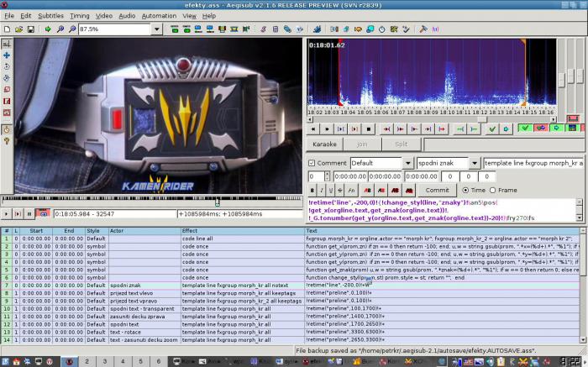This screenshot has width=588, height=367.
Task: Make text italic with I button
Action: point(322,191)
